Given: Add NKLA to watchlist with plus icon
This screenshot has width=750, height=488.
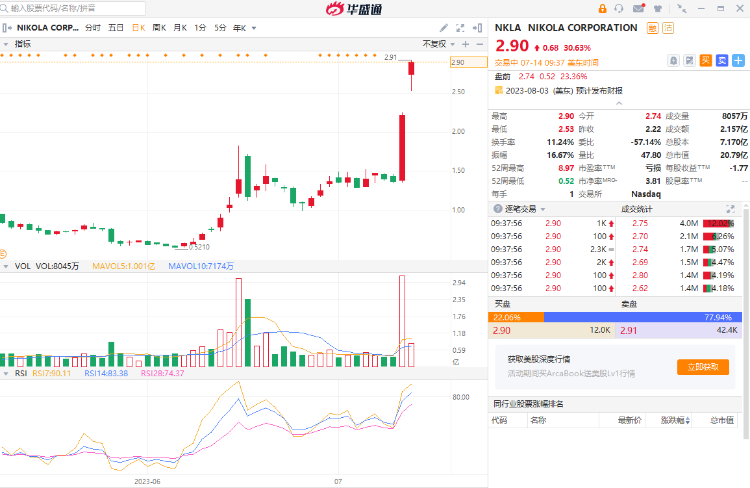Looking at the screenshot, I should pos(739,61).
